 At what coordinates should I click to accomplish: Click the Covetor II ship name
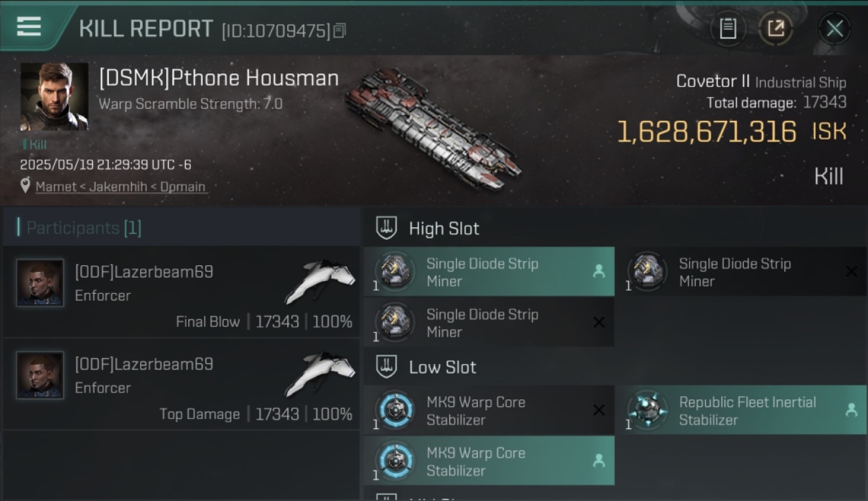coord(713,81)
